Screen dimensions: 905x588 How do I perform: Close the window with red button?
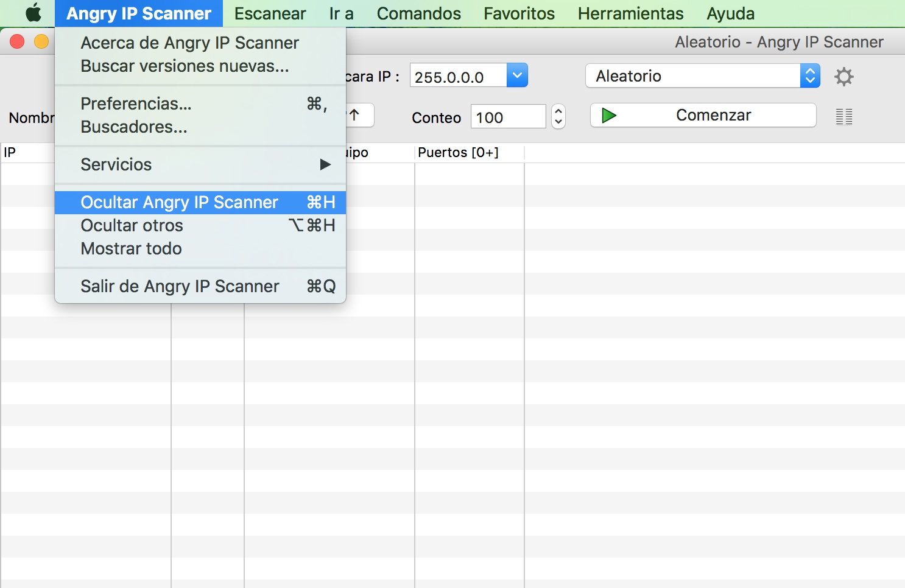(x=17, y=41)
